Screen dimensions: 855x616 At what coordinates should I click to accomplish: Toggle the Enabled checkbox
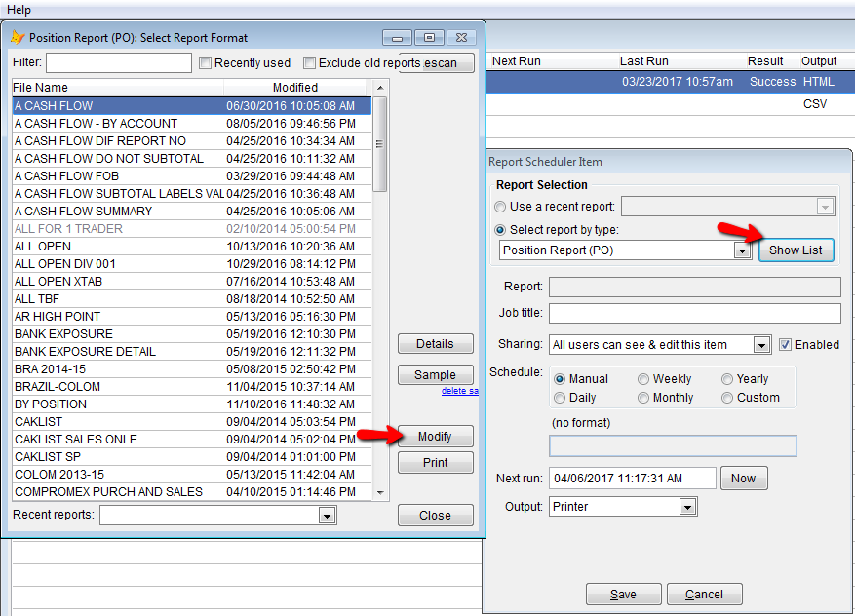click(785, 344)
